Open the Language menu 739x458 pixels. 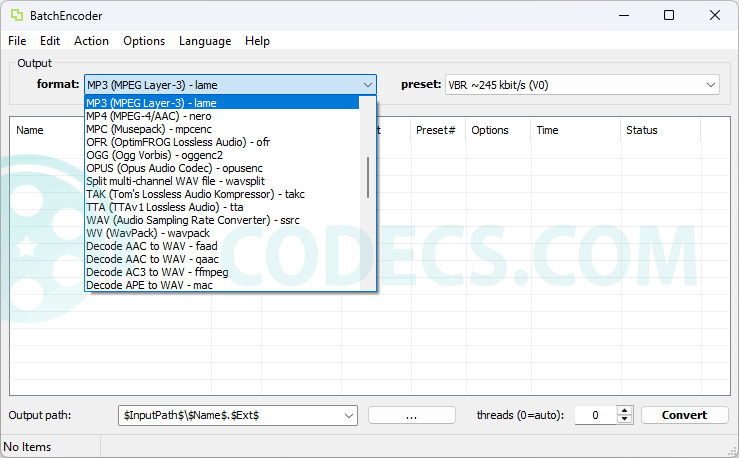(x=205, y=41)
